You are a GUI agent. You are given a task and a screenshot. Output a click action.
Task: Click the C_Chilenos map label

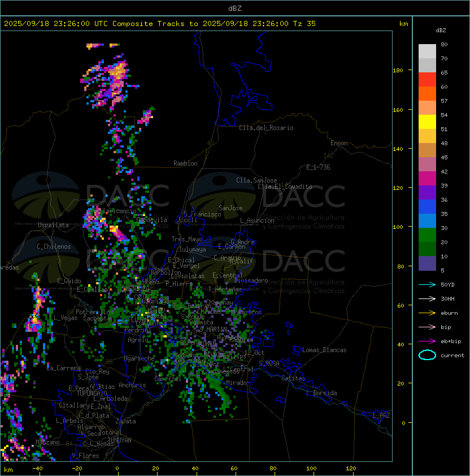(x=54, y=246)
